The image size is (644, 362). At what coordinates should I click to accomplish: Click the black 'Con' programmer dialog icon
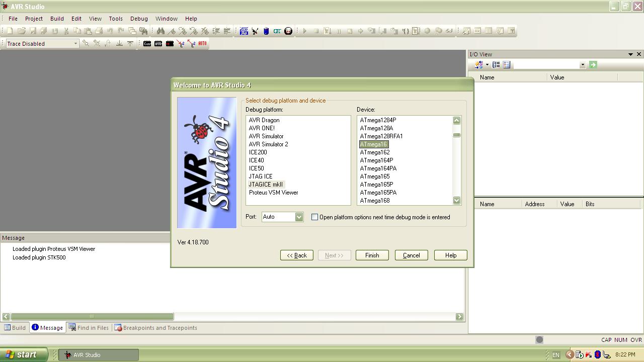click(x=147, y=44)
